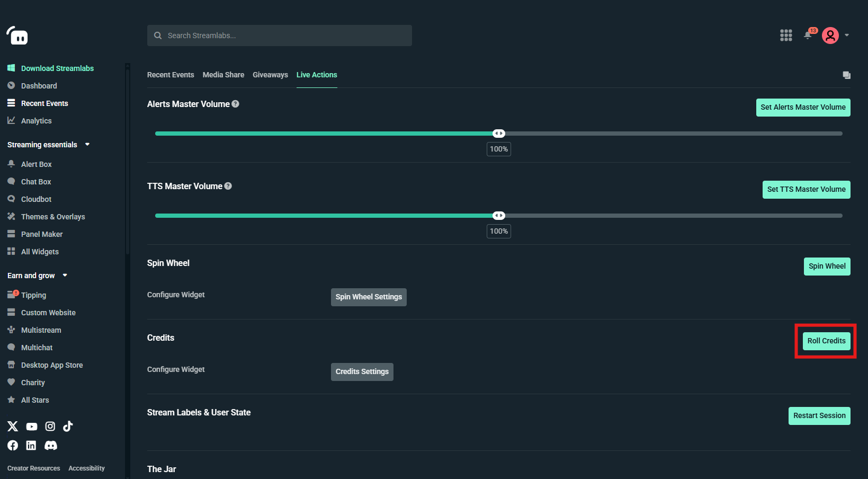
Task: Click the TTS Master Volume help icon
Action: pyautogui.click(x=228, y=186)
